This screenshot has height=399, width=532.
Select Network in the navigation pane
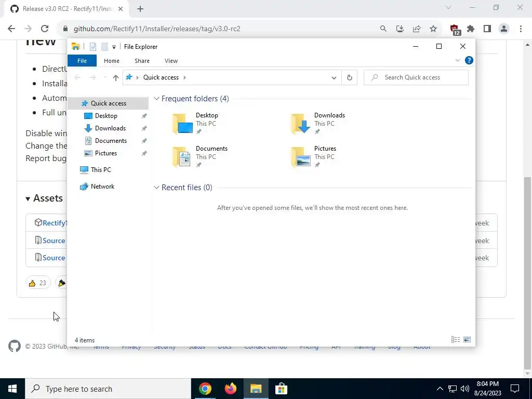(x=102, y=187)
